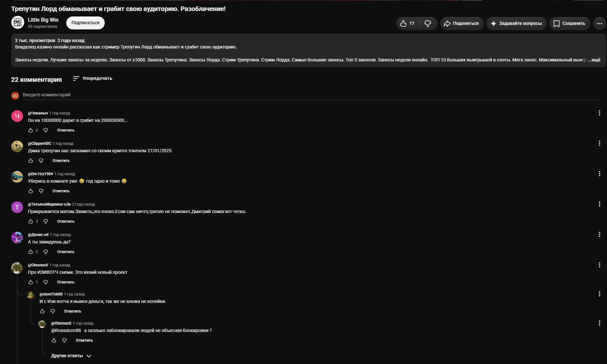The width and height of the screenshot is (607, 364).
Task: Reply to @Otesnasti's ИЗИВОТЧ comment
Action: coord(66,282)
